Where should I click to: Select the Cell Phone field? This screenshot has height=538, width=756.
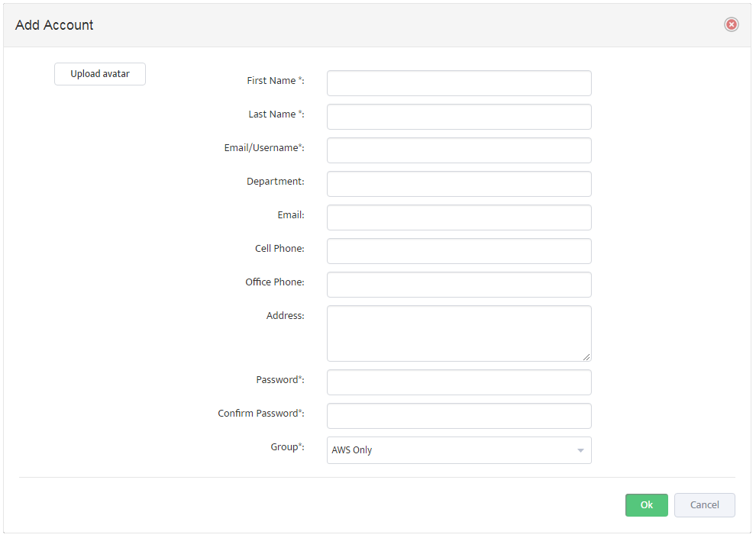[459, 251]
